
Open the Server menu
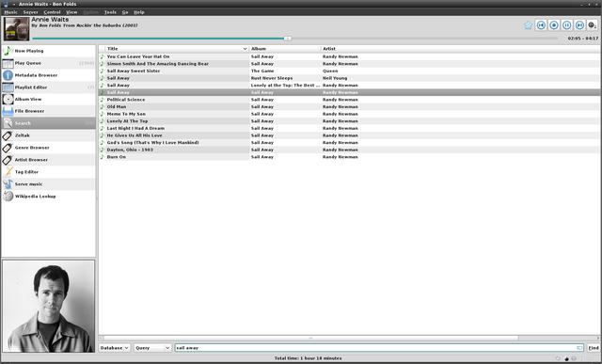pos(31,12)
